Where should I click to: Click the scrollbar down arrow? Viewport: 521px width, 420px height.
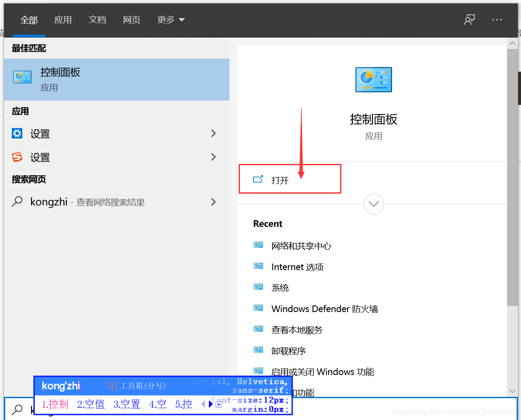click(x=512, y=391)
